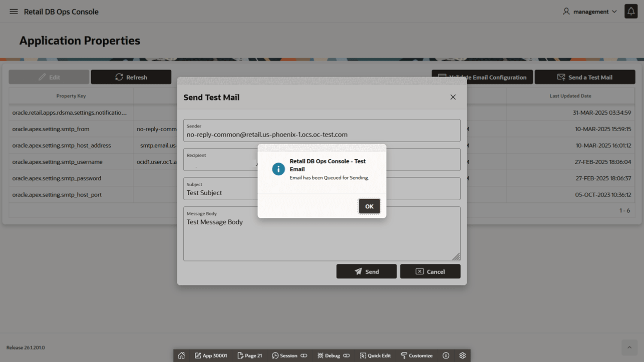Click the greyed-out Edit button
The image size is (644, 362).
(49, 77)
